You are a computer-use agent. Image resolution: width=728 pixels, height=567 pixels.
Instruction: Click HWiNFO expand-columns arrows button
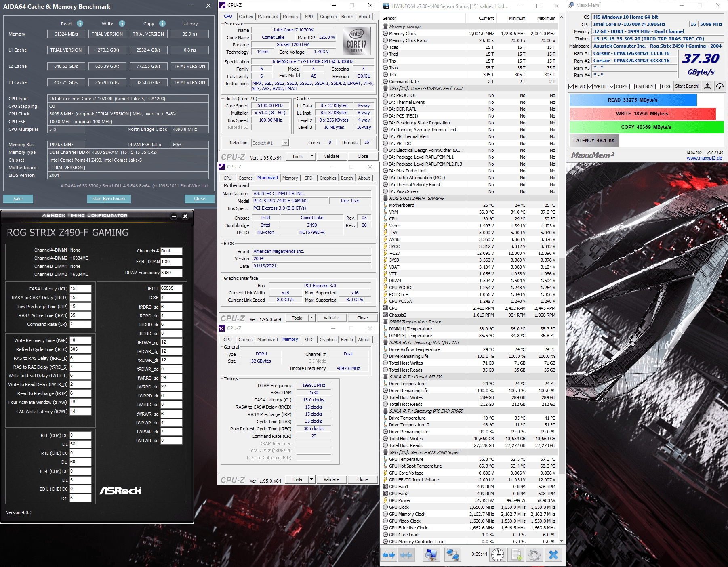tap(389, 555)
